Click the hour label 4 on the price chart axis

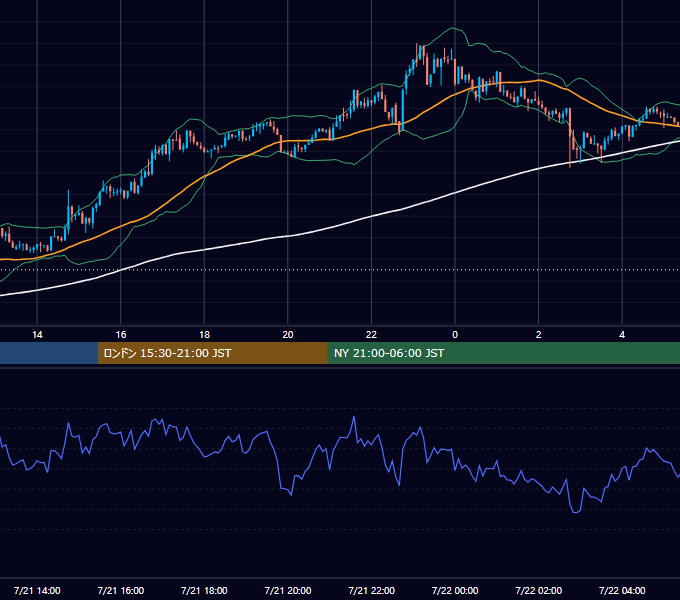tap(622, 335)
